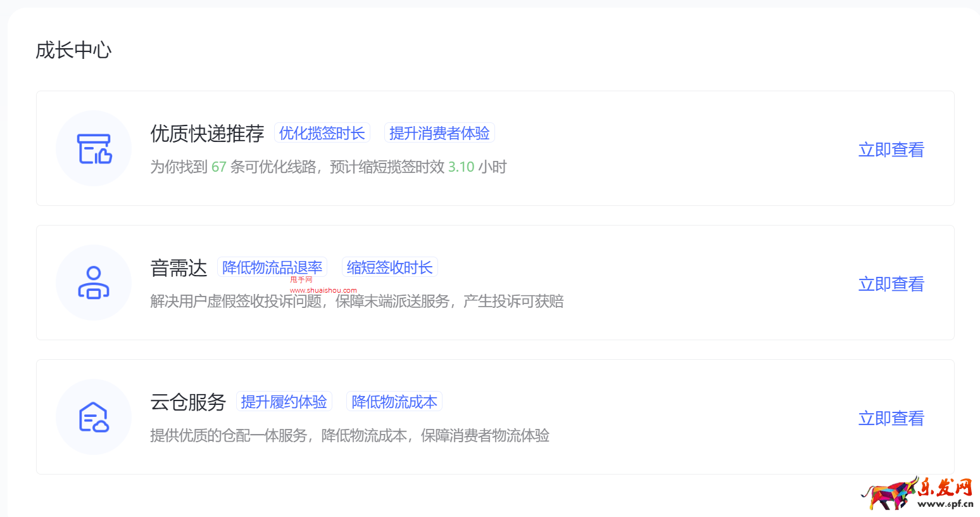
Task: Open 立即查看 for 云仓服务
Action: [891, 418]
